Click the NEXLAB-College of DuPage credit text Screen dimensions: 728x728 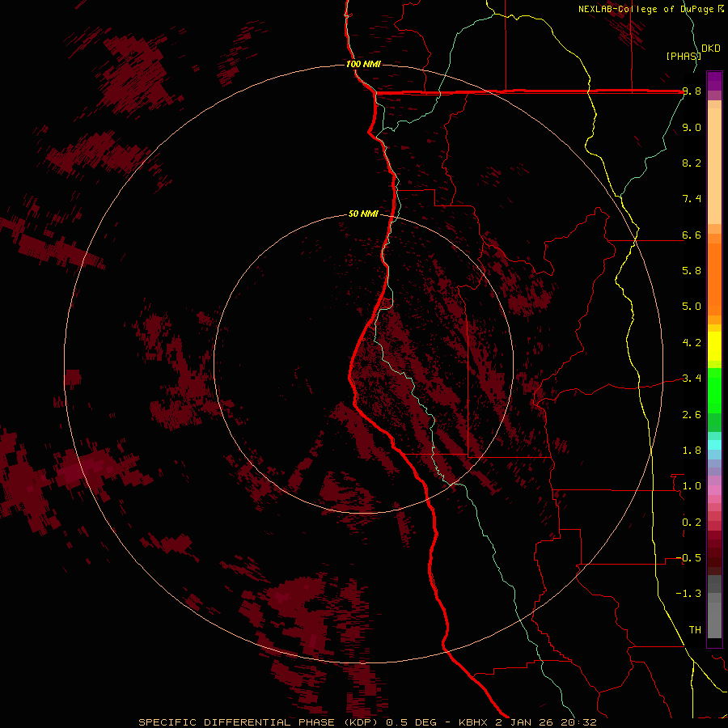(x=647, y=9)
